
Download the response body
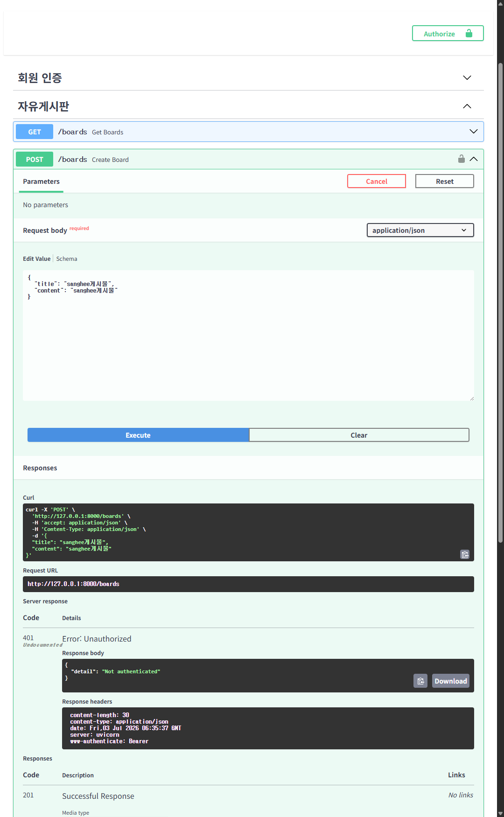(x=450, y=681)
